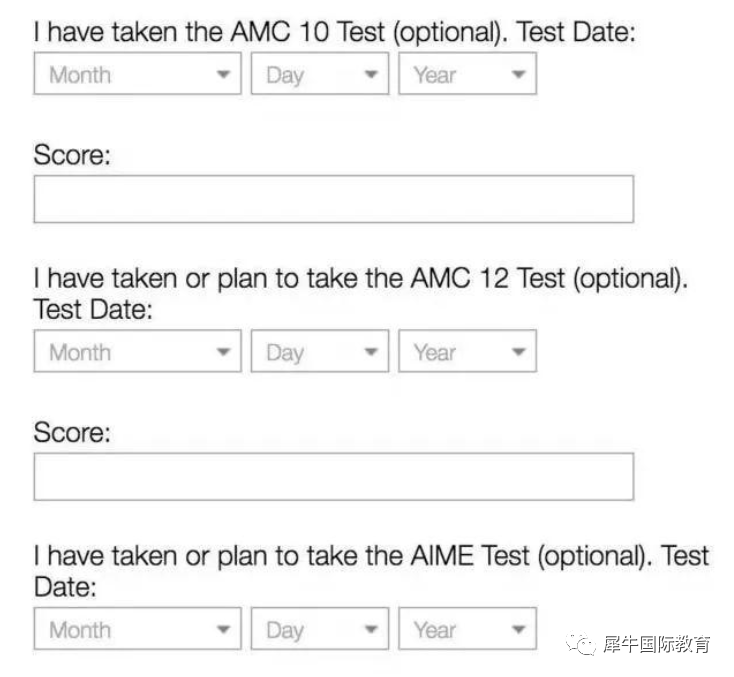The width and height of the screenshot is (734, 677).
Task: Open the AMC 12 Month dropdown
Action: click(138, 351)
